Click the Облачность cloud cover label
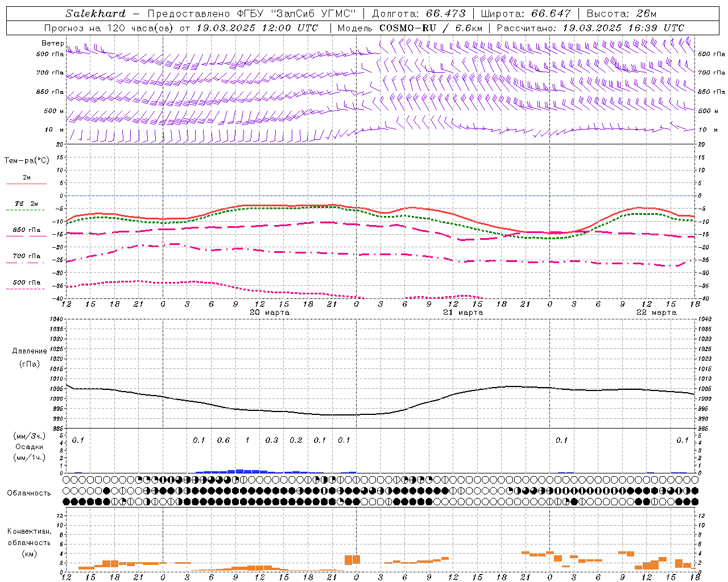This screenshot has height=582, width=728. [x=29, y=493]
